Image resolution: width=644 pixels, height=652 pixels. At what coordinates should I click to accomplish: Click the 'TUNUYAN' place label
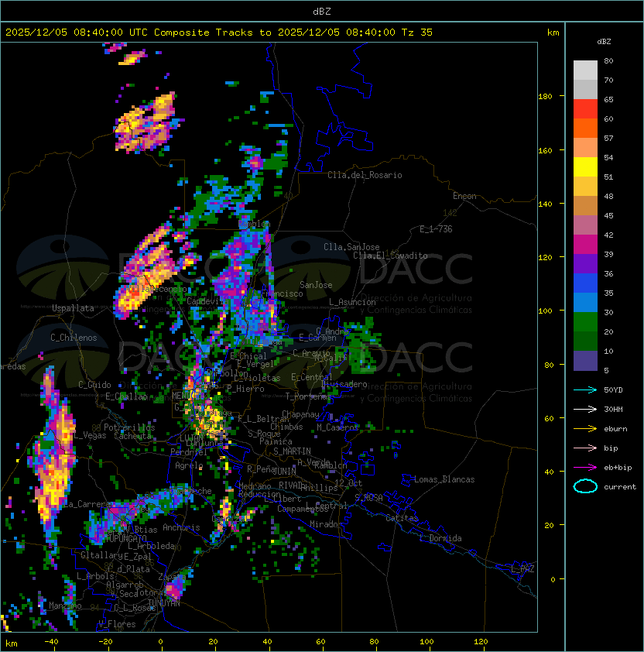(164, 603)
